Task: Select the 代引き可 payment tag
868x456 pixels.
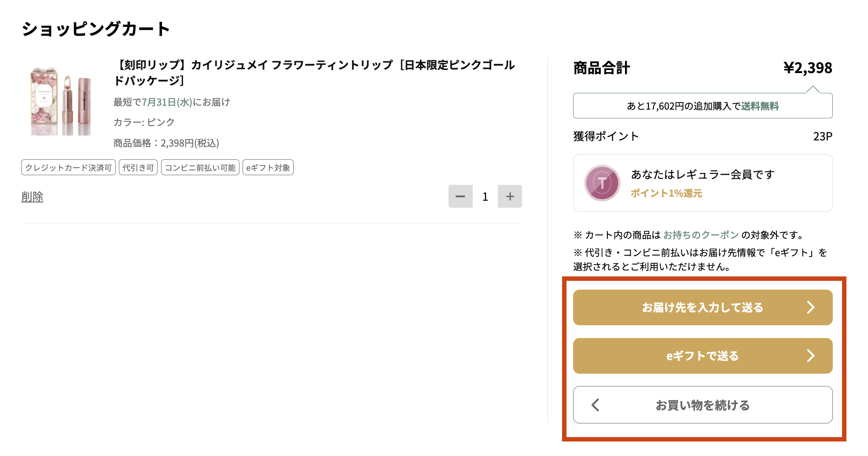Action: pos(138,167)
